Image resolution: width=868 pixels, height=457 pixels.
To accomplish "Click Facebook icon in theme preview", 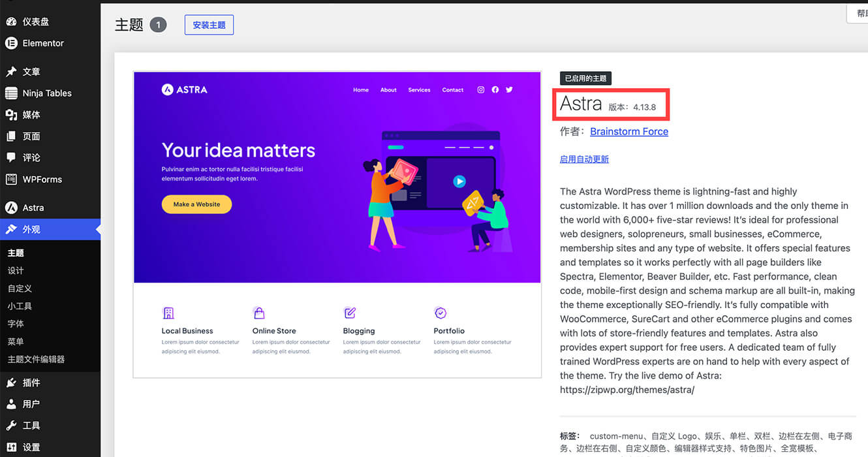I will pos(495,89).
